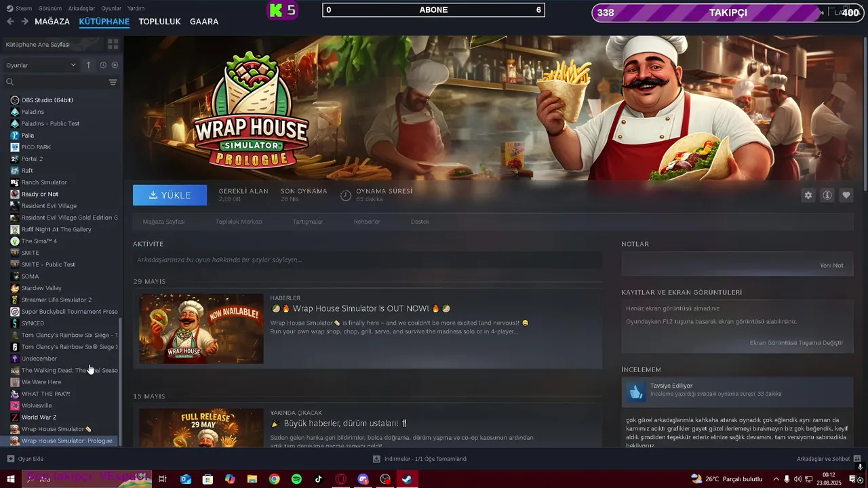Select Undecember in library list
Viewport: 868px width, 488px height.
[39, 359]
